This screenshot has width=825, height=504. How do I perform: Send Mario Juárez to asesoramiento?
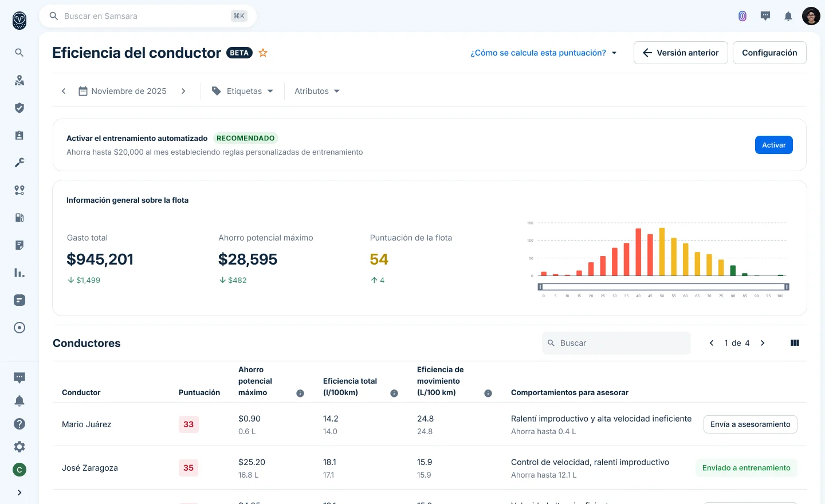click(750, 424)
